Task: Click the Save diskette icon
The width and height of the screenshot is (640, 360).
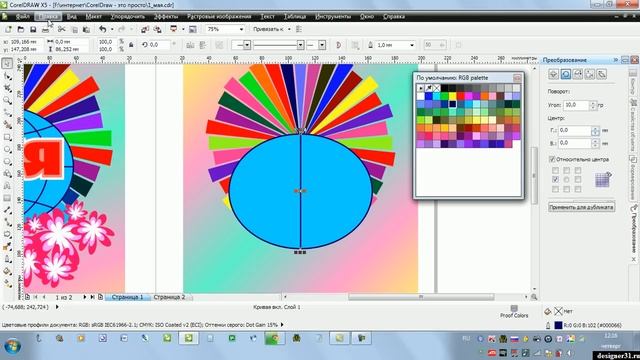Action: 33,29
